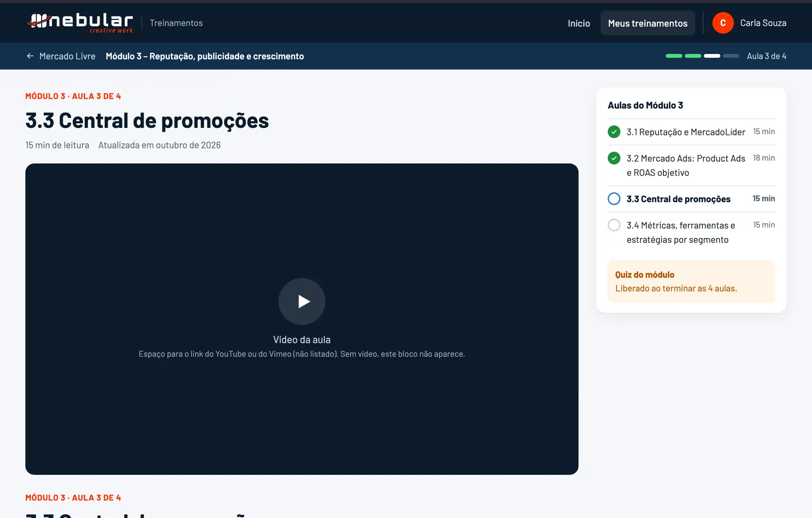Open lesson 3.1 Reputação e MercadoLíder
The height and width of the screenshot is (518, 812).
691,132
